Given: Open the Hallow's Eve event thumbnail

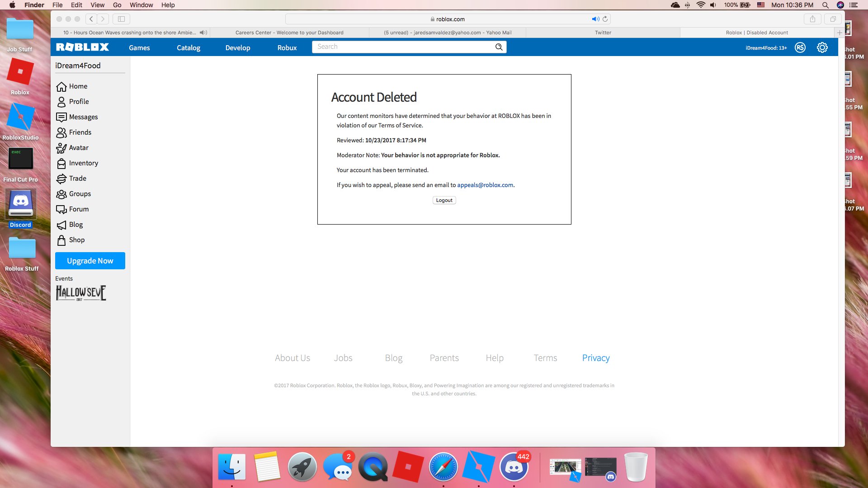Looking at the screenshot, I should [81, 293].
